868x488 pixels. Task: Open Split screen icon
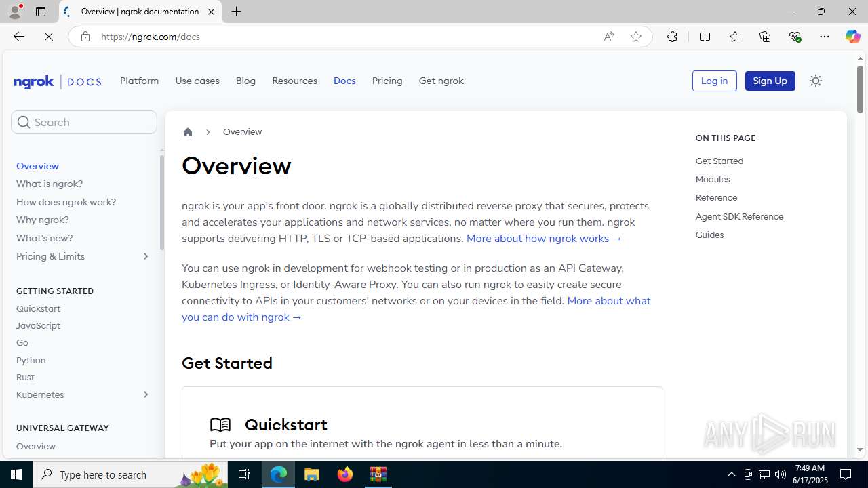click(705, 37)
